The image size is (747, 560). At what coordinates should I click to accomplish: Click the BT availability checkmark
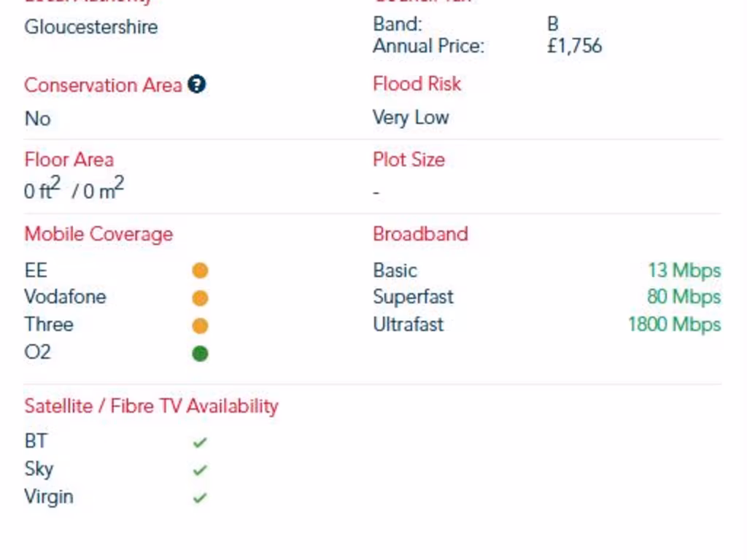pyautogui.click(x=200, y=442)
